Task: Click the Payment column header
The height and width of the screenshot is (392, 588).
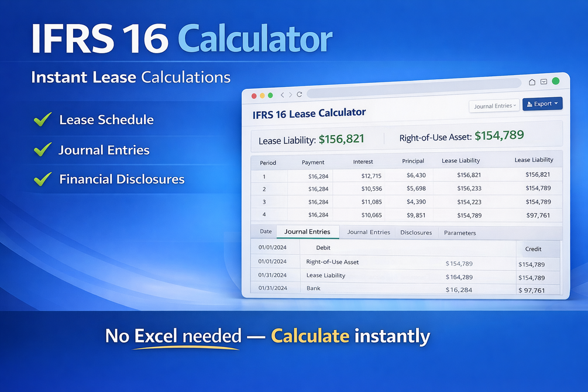Action: point(313,163)
